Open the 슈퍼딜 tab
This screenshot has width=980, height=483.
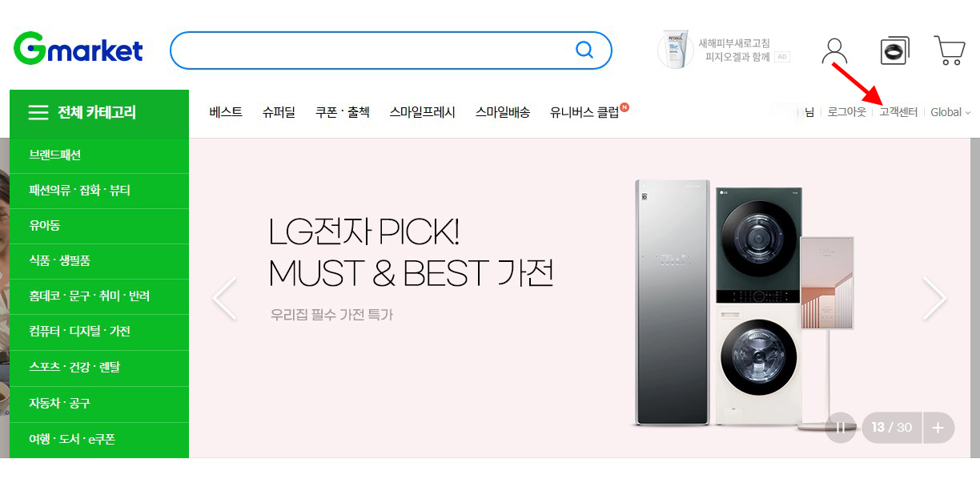coord(279,113)
